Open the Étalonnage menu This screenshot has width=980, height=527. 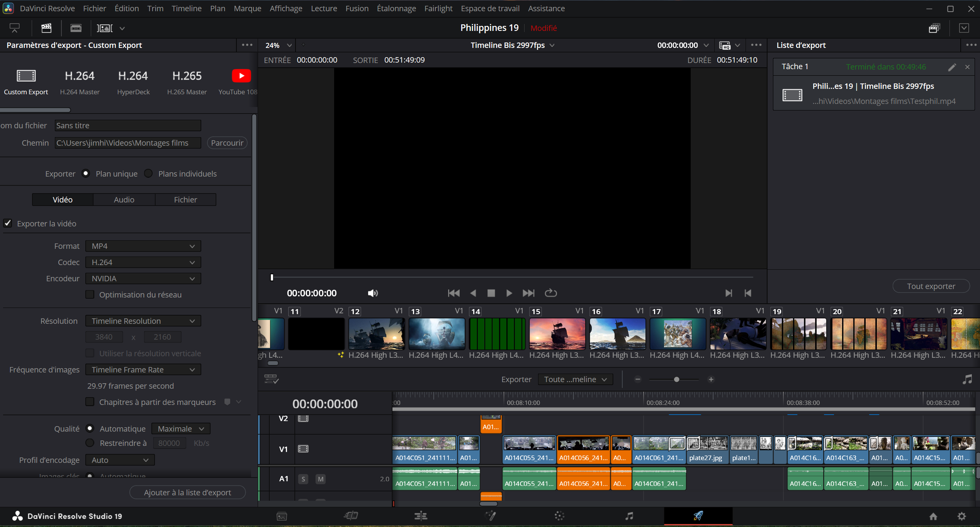pyautogui.click(x=396, y=8)
